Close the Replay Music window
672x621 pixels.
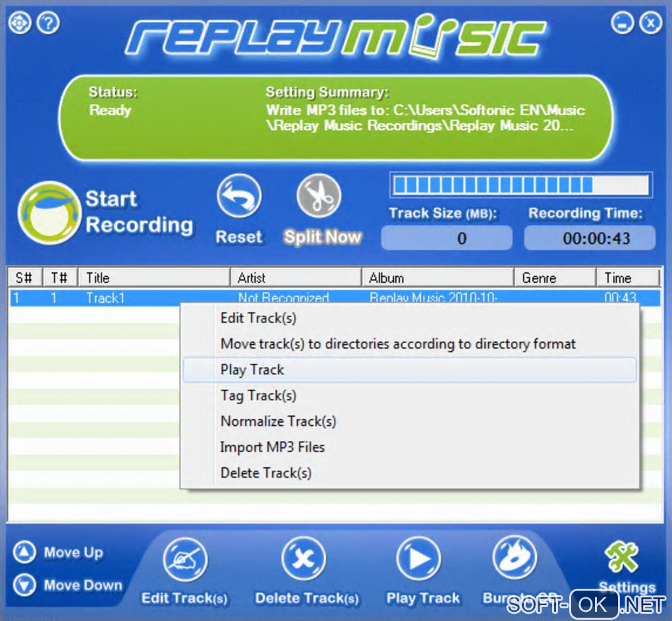click(x=650, y=22)
